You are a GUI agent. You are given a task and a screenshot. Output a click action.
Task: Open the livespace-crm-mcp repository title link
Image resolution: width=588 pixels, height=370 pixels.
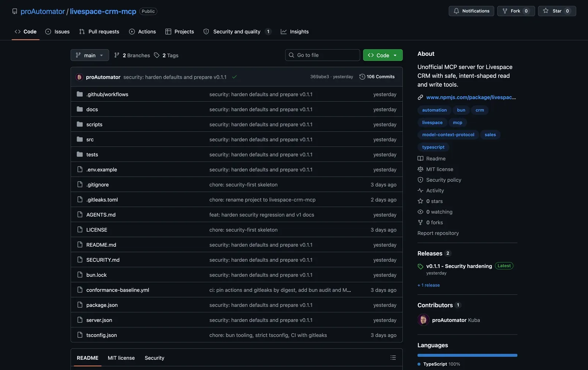pyautogui.click(x=103, y=11)
